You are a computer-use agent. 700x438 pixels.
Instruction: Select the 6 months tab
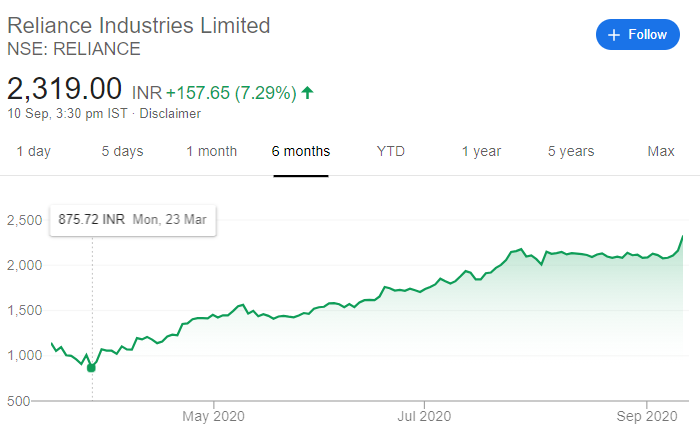click(x=301, y=151)
